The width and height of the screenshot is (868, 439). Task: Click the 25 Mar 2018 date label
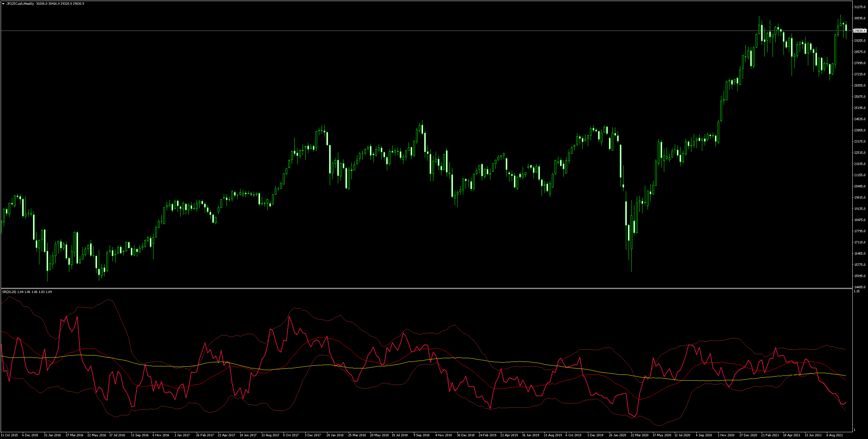click(357, 435)
